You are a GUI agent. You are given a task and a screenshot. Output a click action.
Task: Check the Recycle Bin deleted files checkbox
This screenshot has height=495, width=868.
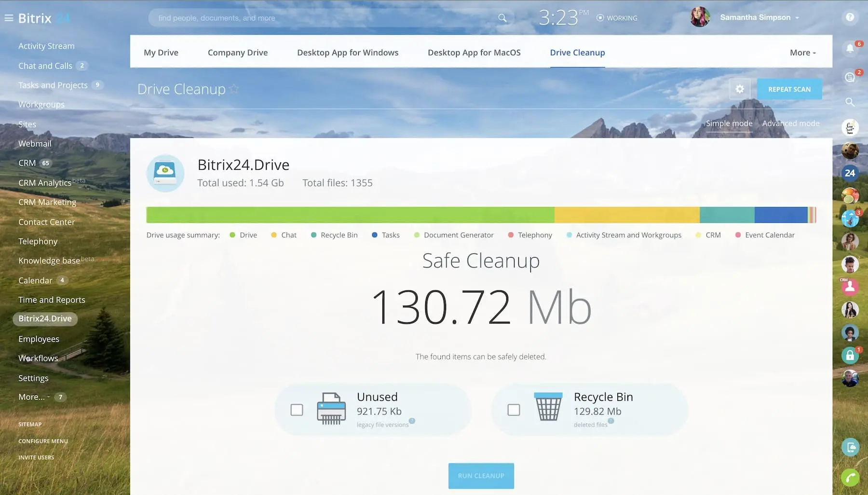pyautogui.click(x=514, y=410)
